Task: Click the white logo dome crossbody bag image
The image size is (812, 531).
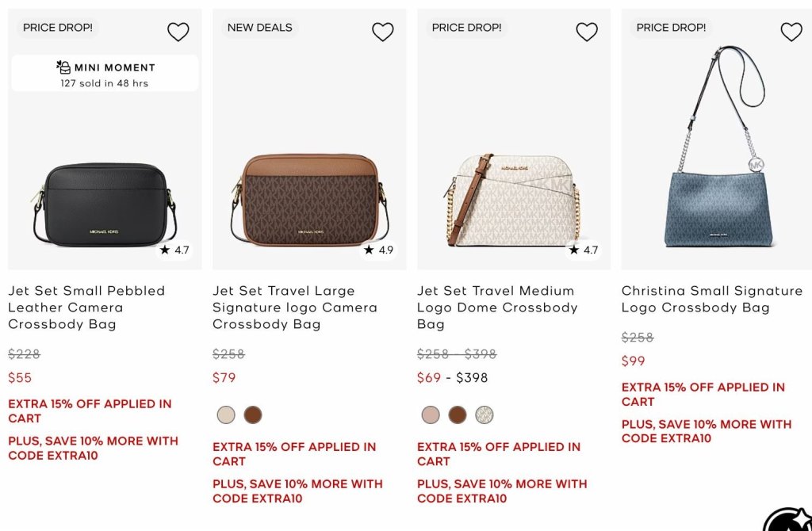Action: coord(511,200)
